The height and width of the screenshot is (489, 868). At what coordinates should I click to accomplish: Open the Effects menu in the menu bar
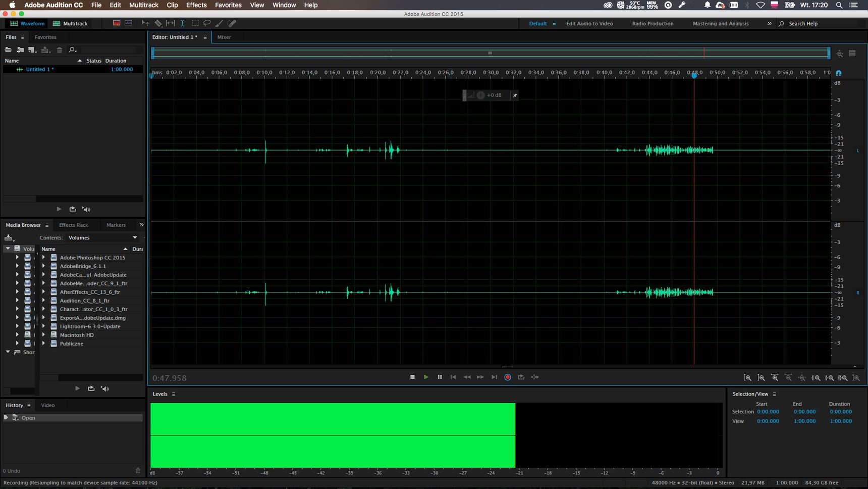(x=196, y=5)
